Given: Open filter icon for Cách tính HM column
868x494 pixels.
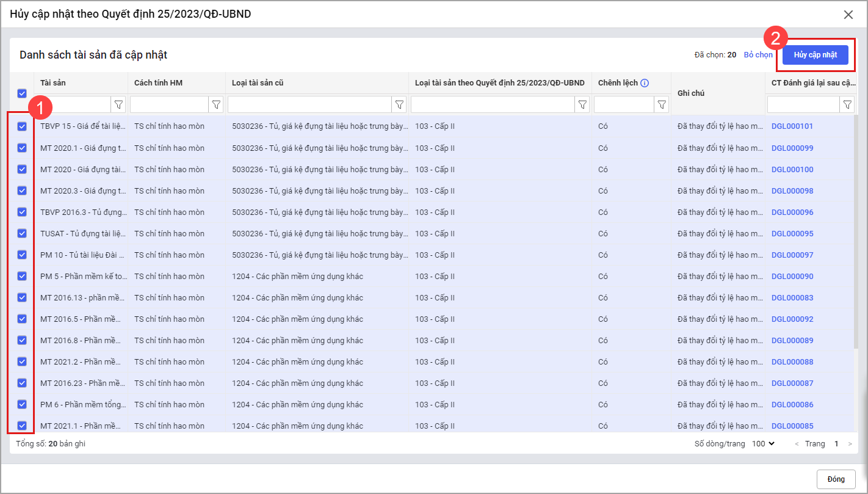Looking at the screenshot, I should pyautogui.click(x=216, y=105).
